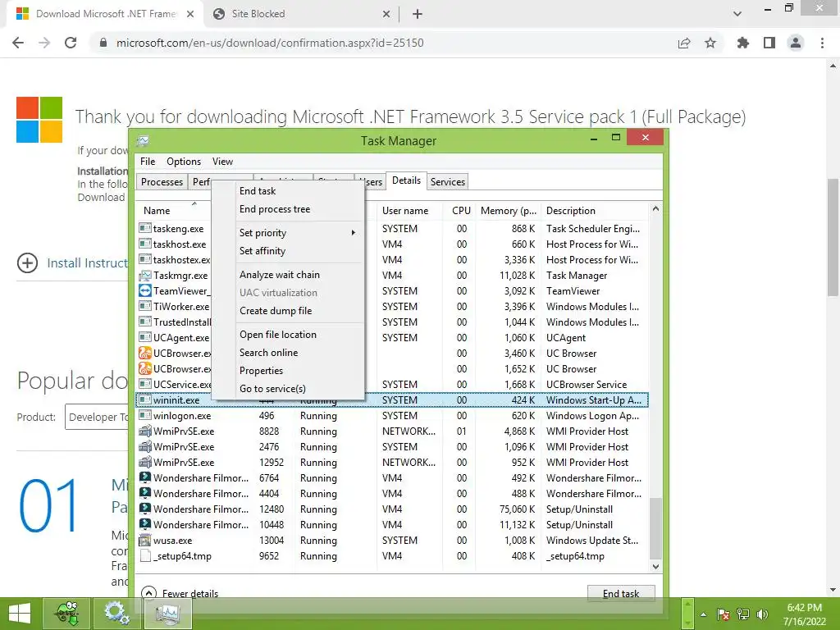Viewport: 840px width, 630px height.
Task: Click Task Manager taskbar icon
Action: click(167, 614)
